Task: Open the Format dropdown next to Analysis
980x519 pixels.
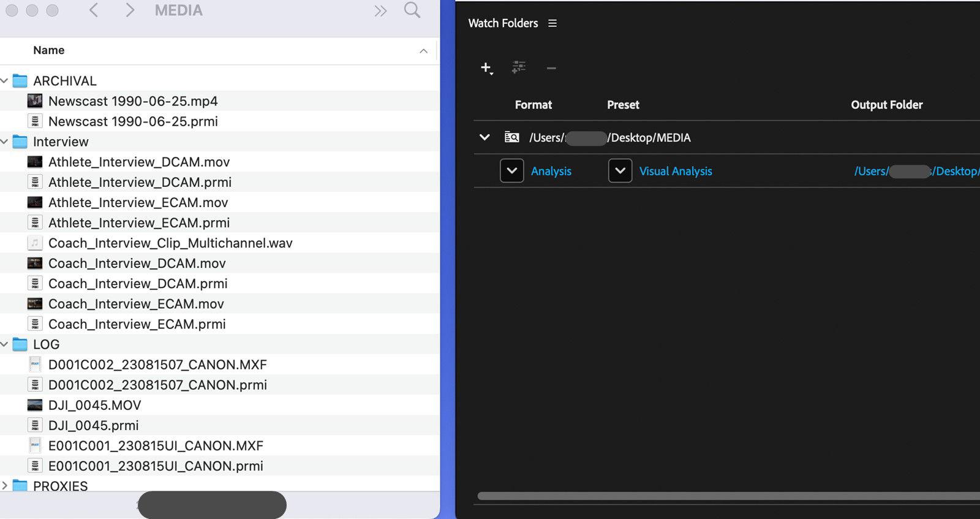Action: pos(512,171)
